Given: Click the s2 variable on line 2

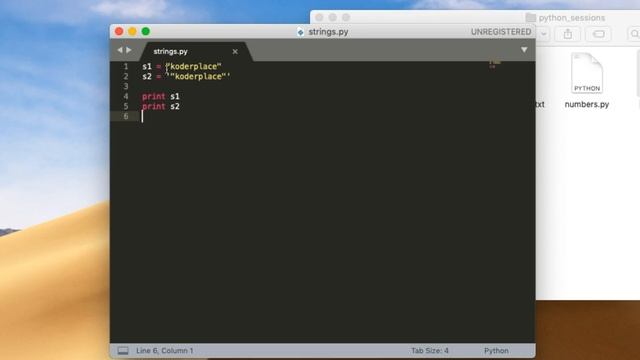Looking at the screenshot, I should [147, 76].
